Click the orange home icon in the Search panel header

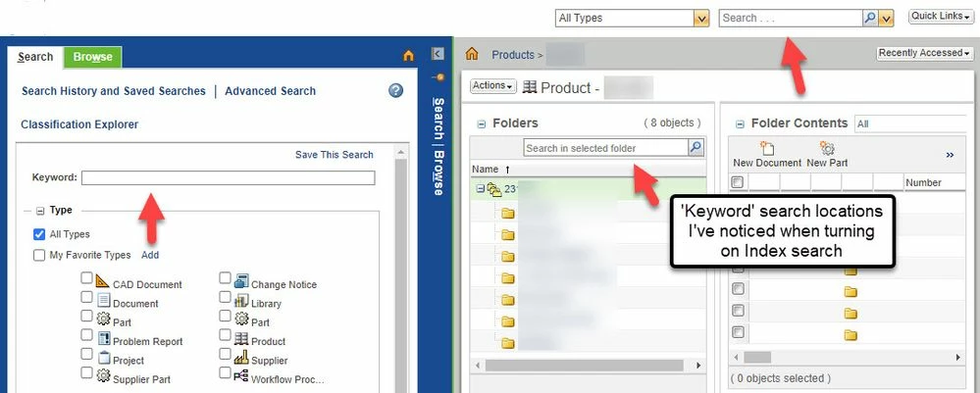409,56
